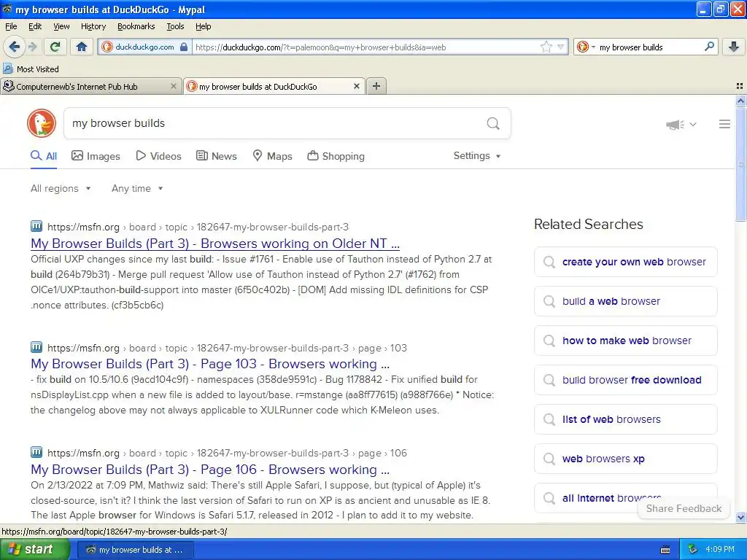Open the Most Visited bookmarks folder
Viewport: 747px width, 560px height.
point(31,69)
